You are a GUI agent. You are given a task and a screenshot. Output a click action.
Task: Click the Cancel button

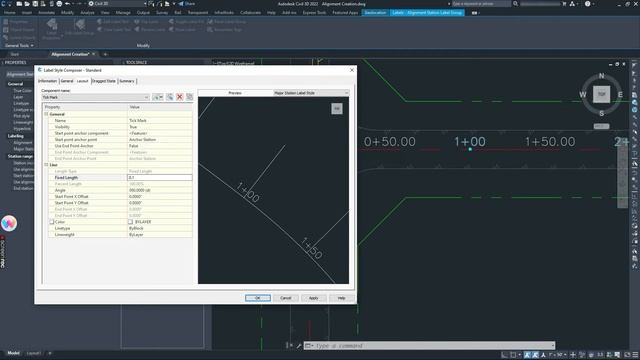286,298
